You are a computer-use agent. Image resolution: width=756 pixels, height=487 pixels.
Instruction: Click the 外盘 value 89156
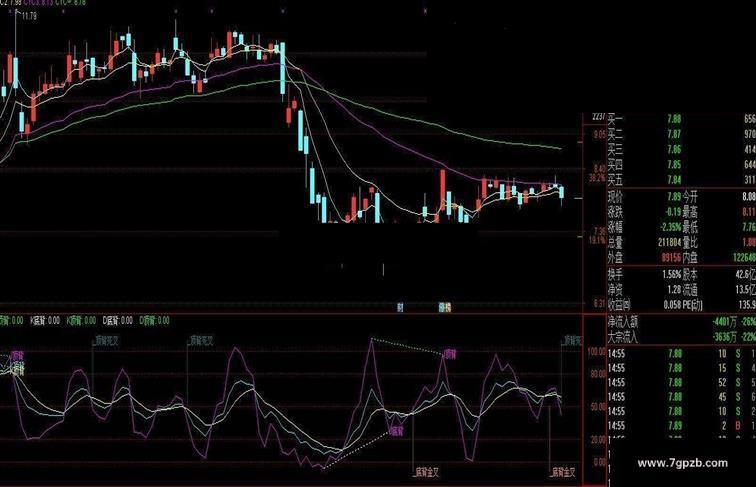(671, 258)
